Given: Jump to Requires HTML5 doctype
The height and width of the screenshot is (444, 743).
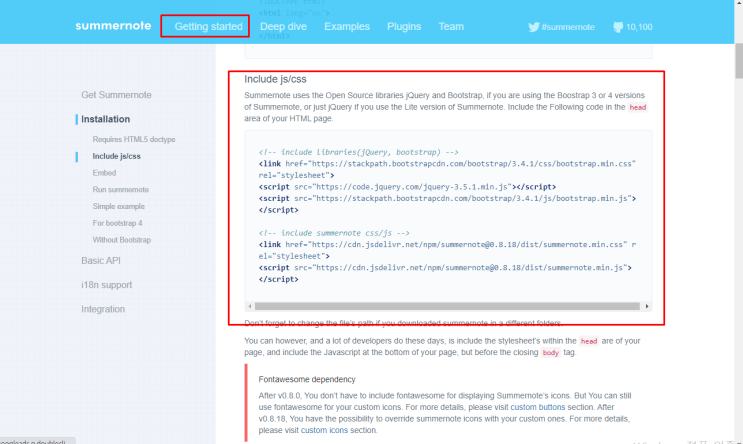Looking at the screenshot, I should tap(134, 140).
